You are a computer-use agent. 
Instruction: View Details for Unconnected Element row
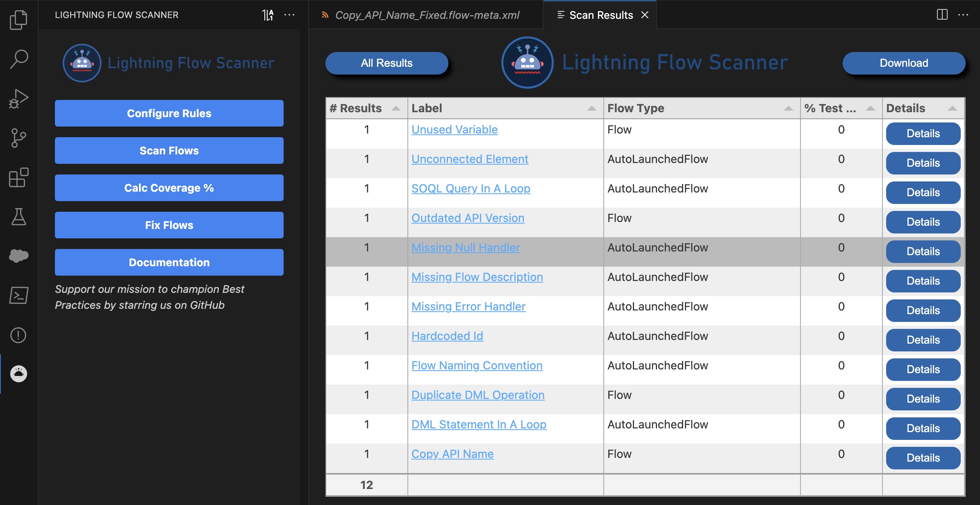pos(923,163)
